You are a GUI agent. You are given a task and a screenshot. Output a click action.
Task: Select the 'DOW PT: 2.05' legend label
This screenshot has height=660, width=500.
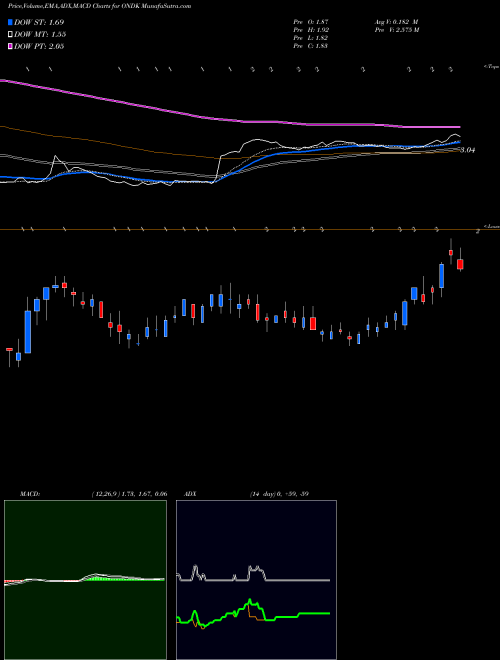click(x=39, y=46)
